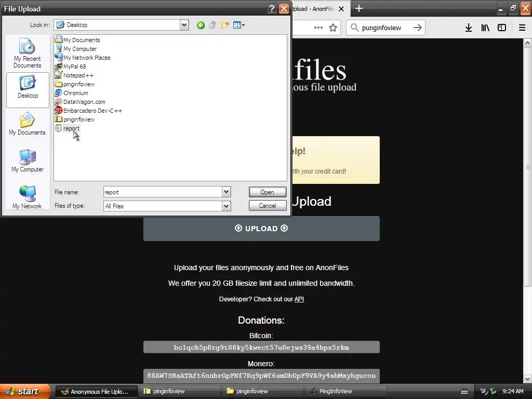Image resolution: width=532 pixels, height=399 pixels.
Task: Select My Documents in file list
Action: (77, 40)
